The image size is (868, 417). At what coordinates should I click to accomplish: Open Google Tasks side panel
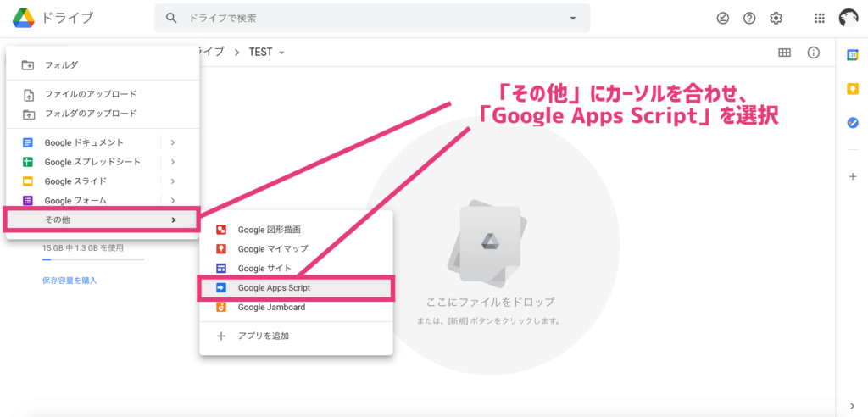click(853, 123)
